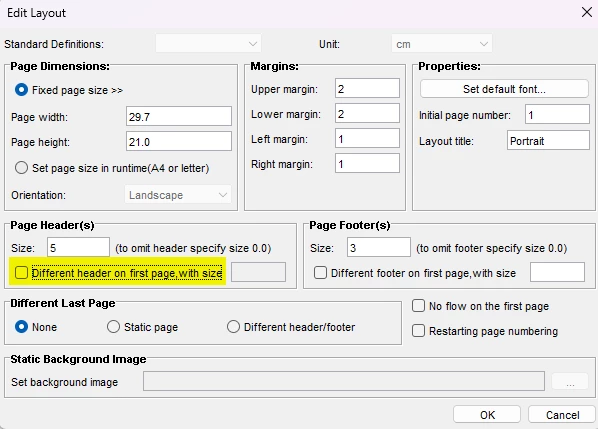This screenshot has height=429, width=598.
Task: Cancel the Edit Layout dialog
Action: click(x=562, y=415)
